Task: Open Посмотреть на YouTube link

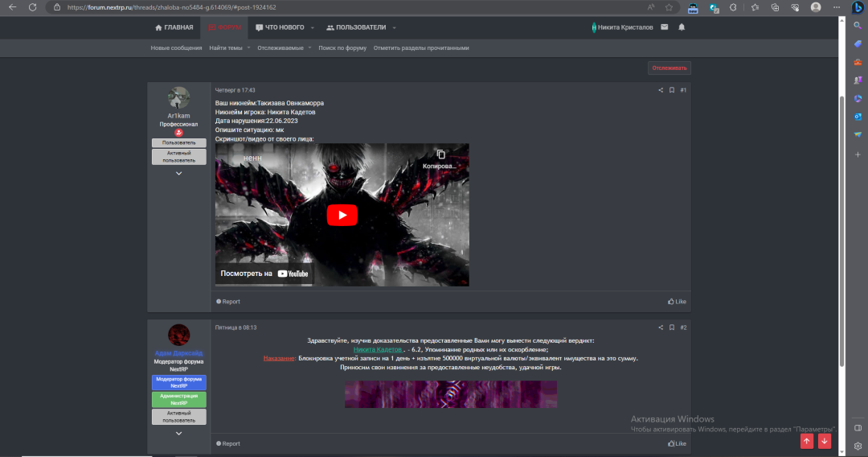Action: (264, 273)
